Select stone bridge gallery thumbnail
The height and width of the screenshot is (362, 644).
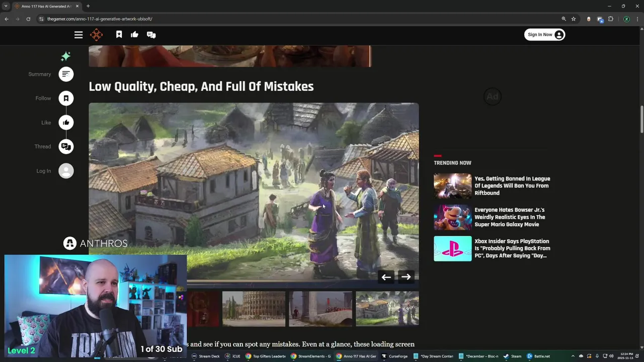pyautogui.click(x=320, y=309)
